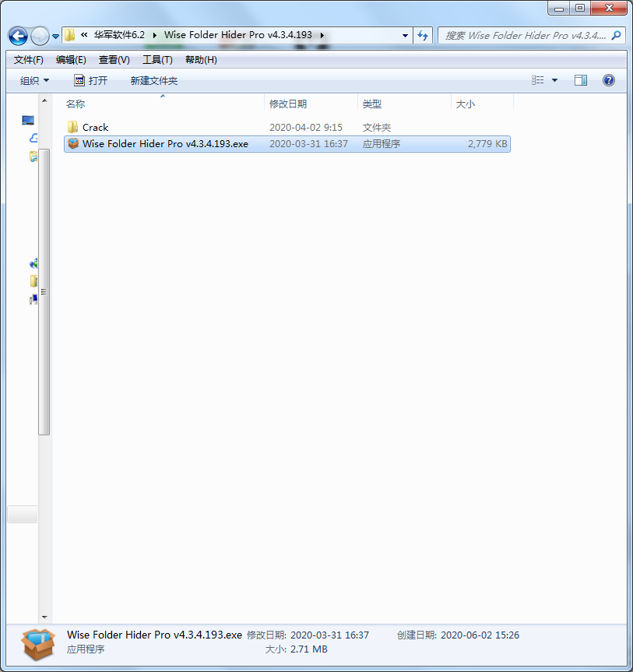Click the folder icon in address bar
633x672 pixels.
[70, 35]
